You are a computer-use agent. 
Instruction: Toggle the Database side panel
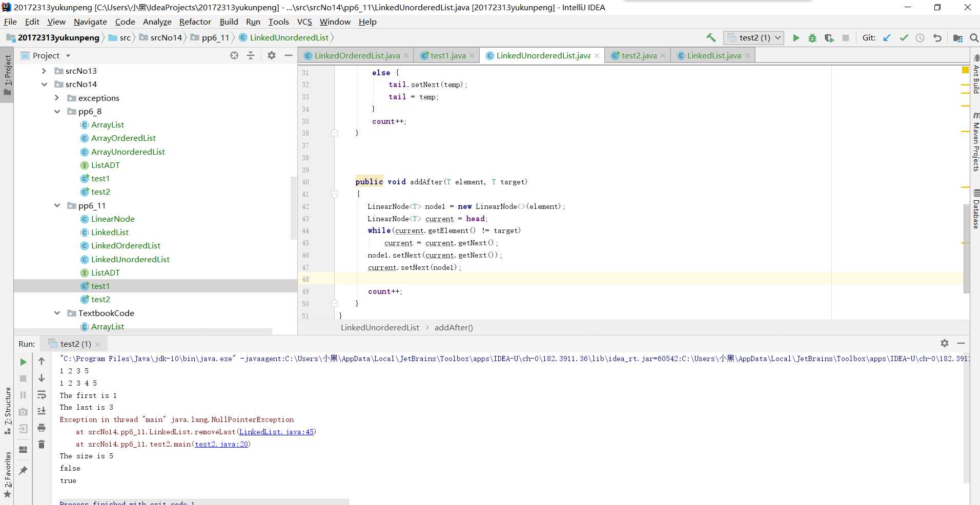click(x=975, y=209)
